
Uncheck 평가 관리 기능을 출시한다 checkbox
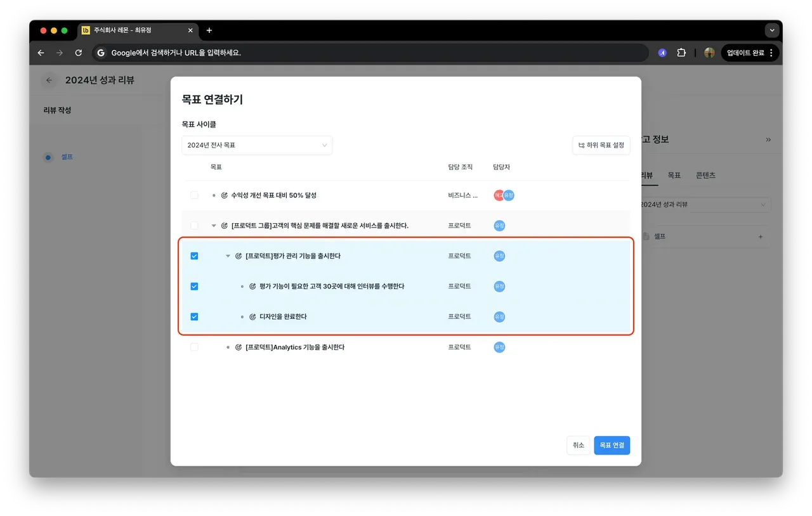pos(194,256)
